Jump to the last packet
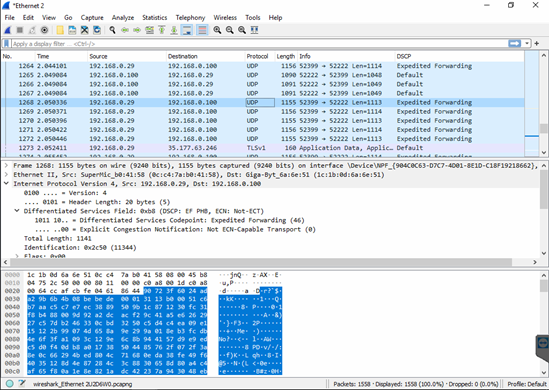Viewport: 549px width, 390px height. [x=174, y=30]
